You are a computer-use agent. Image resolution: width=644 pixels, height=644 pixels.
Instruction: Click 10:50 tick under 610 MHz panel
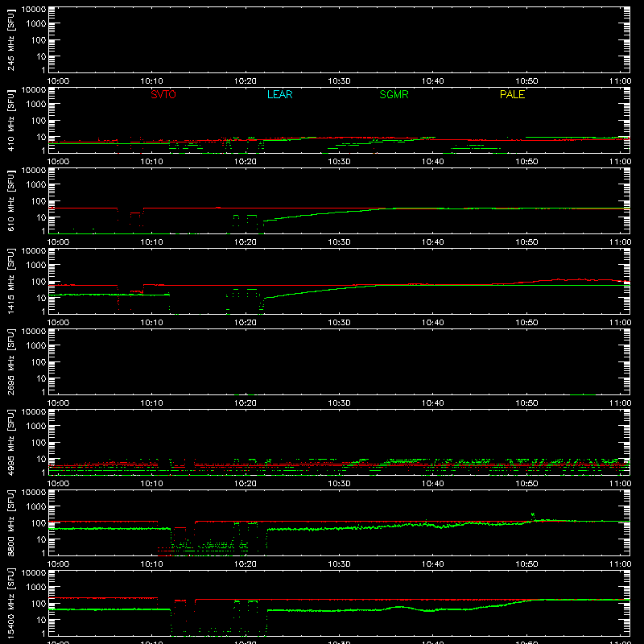tap(526, 242)
